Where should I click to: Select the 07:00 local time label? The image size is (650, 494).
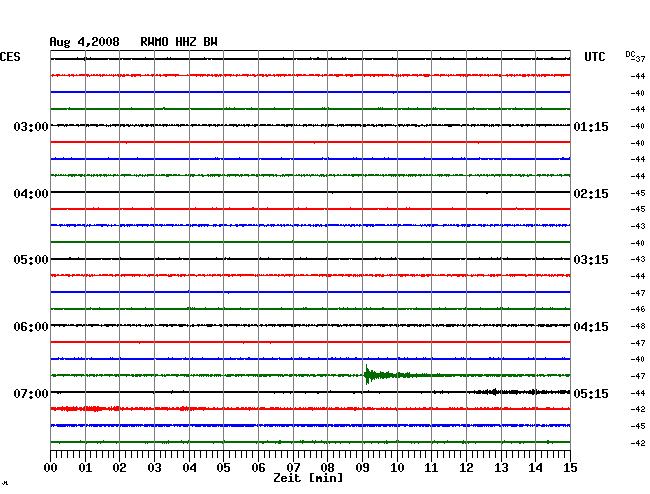coord(31,393)
